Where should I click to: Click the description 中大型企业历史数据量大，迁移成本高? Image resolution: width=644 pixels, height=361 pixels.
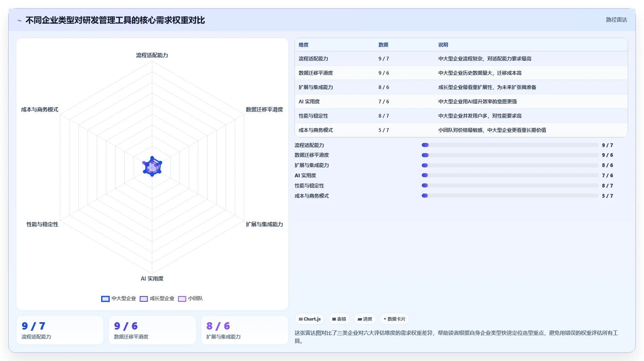[480, 73]
